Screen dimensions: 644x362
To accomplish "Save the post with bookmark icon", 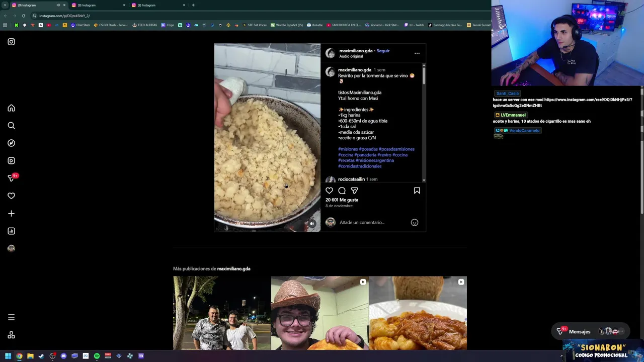I will (417, 191).
